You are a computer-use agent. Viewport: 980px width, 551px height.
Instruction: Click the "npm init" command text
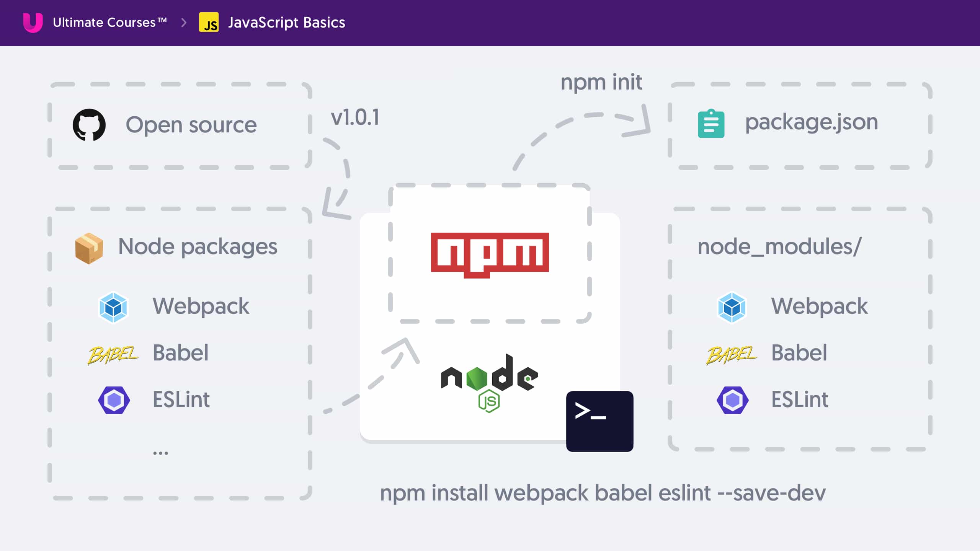pos(601,83)
